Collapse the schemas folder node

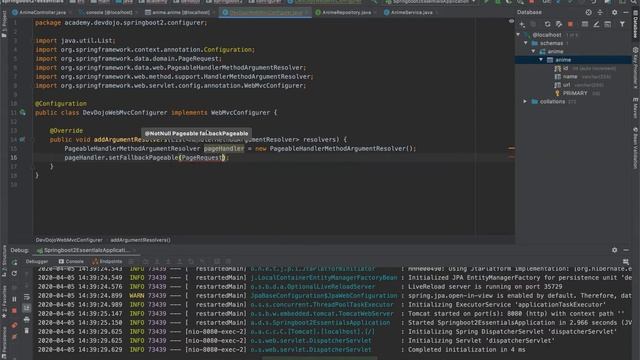click(x=526, y=43)
